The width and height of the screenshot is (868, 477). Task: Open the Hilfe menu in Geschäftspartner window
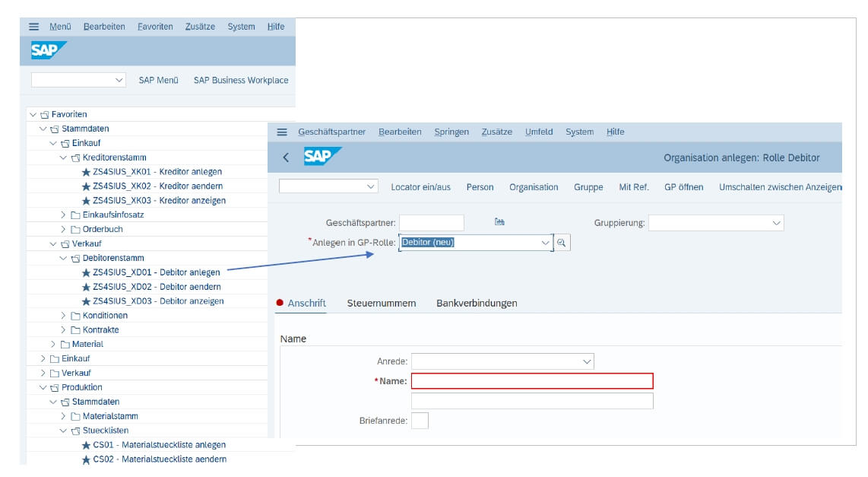click(x=615, y=132)
